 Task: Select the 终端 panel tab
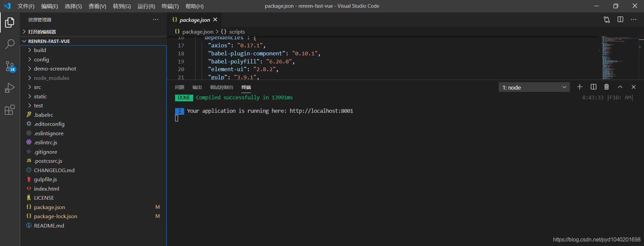click(x=246, y=87)
